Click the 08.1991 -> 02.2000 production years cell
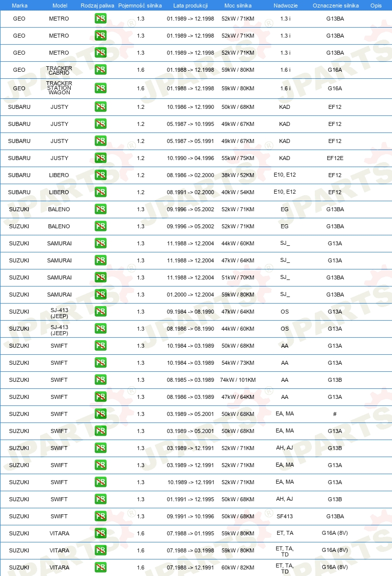 pyautogui.click(x=190, y=192)
